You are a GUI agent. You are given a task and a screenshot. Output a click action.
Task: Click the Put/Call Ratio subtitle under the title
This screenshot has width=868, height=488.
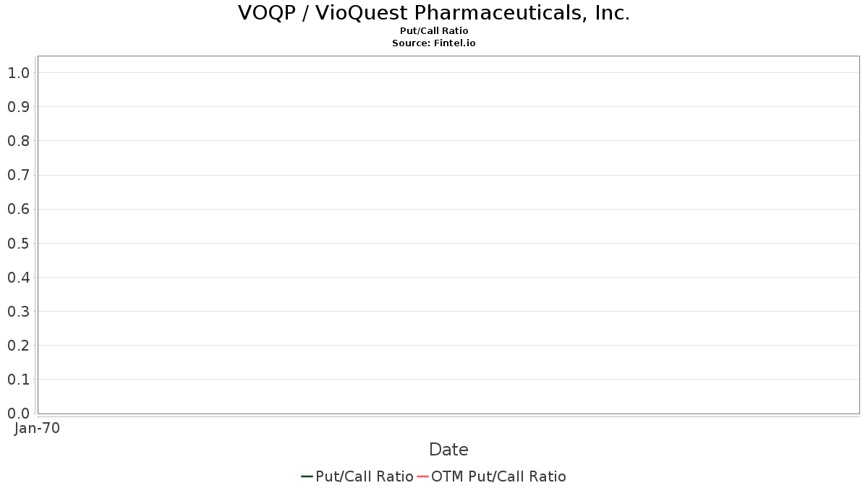[434, 31]
